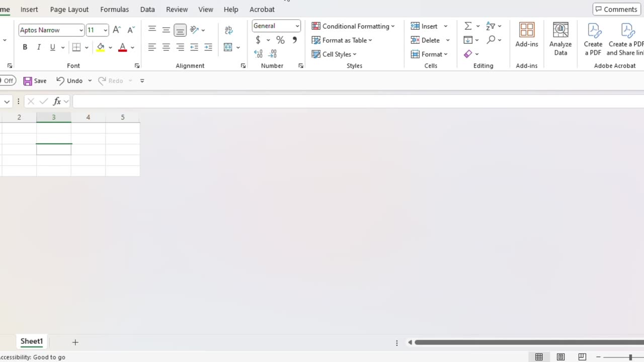Decrease decimal places
The height and width of the screenshot is (362, 644).
(x=273, y=53)
